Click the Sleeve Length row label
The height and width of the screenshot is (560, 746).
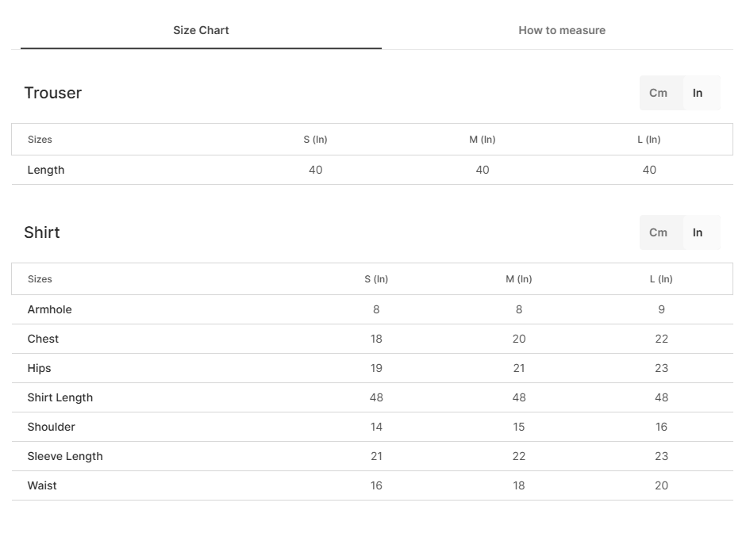pyautogui.click(x=65, y=456)
